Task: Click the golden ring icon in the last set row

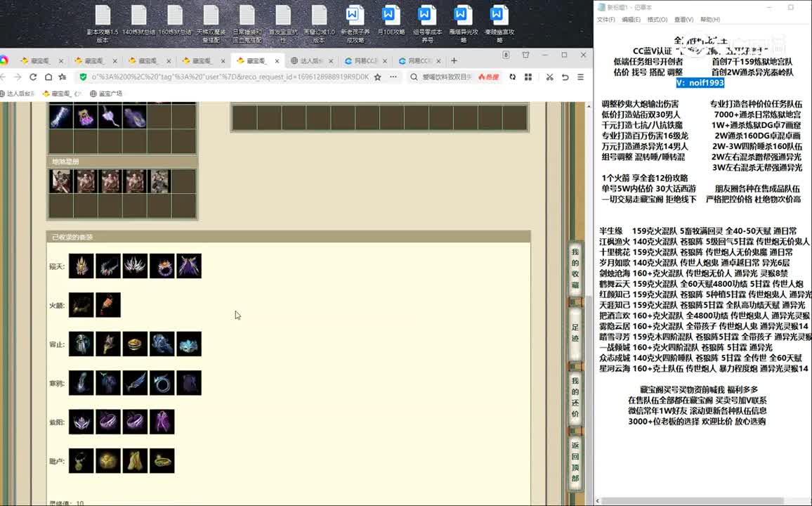Action: point(162,460)
